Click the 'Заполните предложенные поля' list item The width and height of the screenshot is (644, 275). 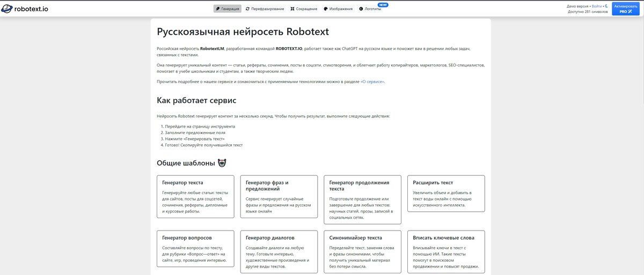[x=195, y=132]
